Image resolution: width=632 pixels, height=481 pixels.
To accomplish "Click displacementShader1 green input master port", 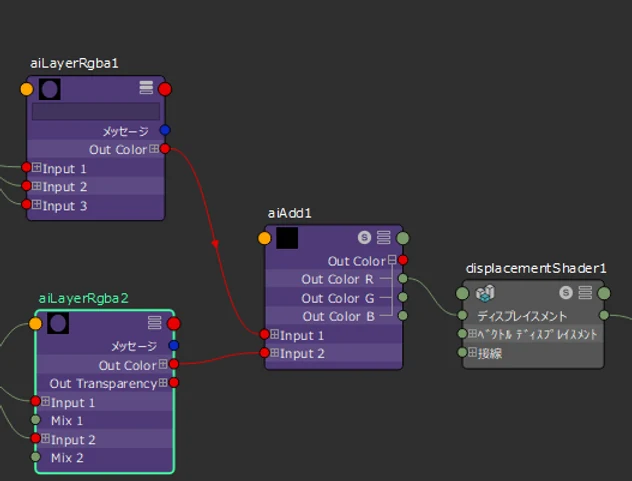I will pos(462,293).
